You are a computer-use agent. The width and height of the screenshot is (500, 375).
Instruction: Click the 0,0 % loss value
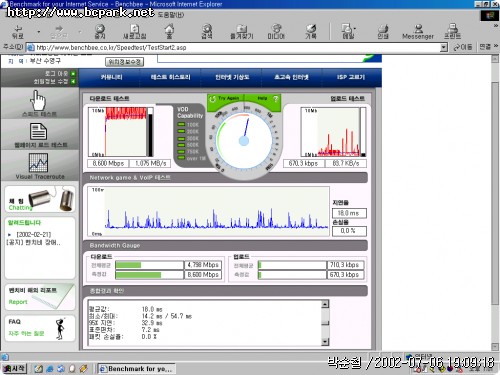(349, 231)
